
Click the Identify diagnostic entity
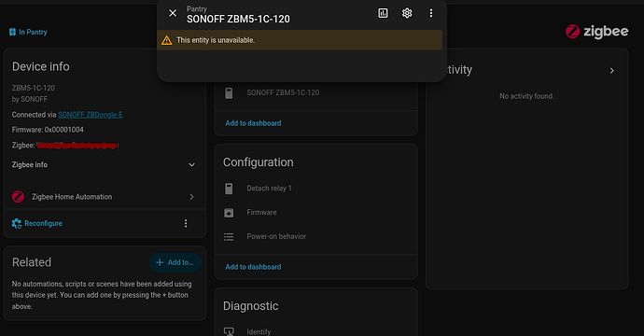point(315,331)
